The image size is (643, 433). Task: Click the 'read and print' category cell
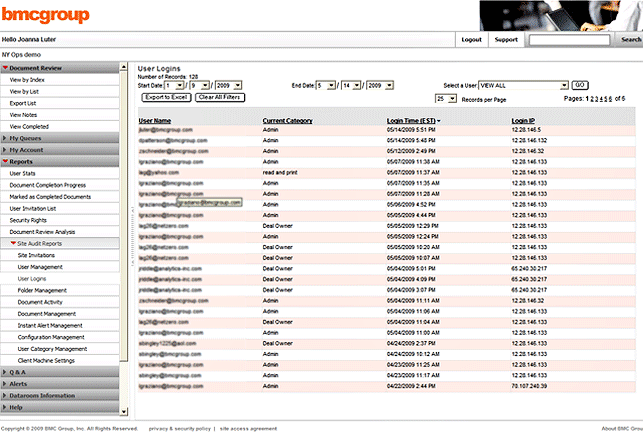(280, 173)
